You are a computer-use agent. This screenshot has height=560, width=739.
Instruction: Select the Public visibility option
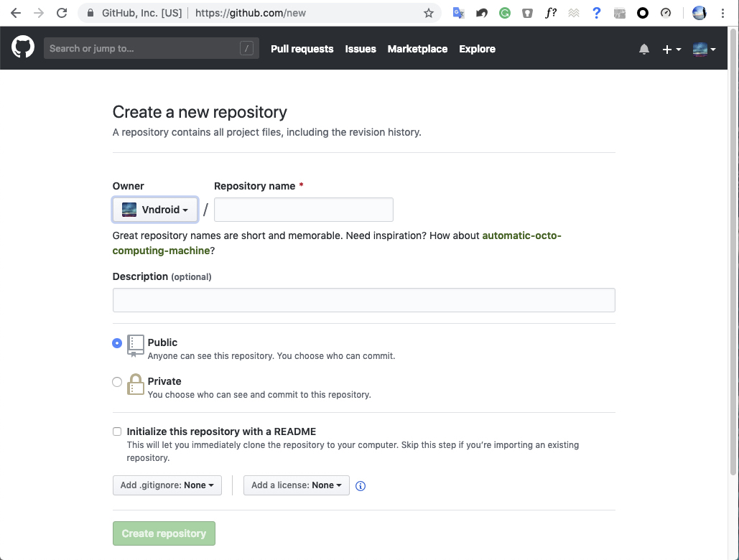(x=117, y=343)
